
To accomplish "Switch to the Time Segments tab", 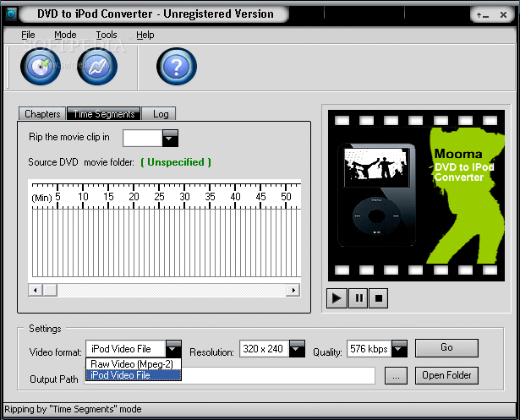I will click(x=104, y=114).
